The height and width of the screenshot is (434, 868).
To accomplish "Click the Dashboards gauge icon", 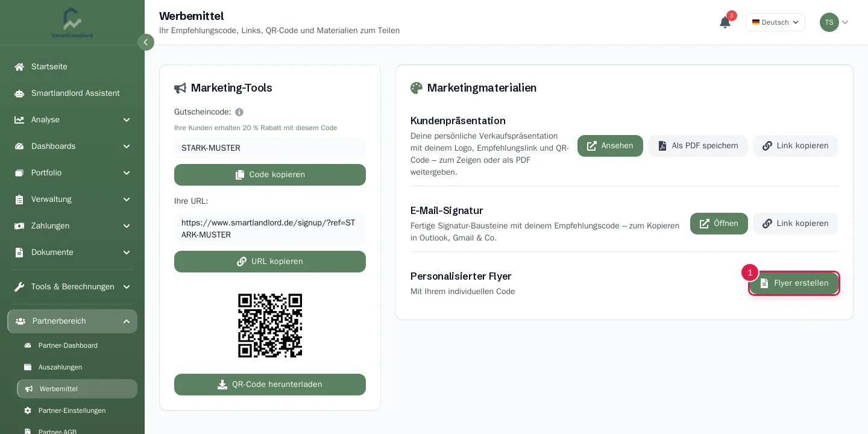I will (x=19, y=146).
